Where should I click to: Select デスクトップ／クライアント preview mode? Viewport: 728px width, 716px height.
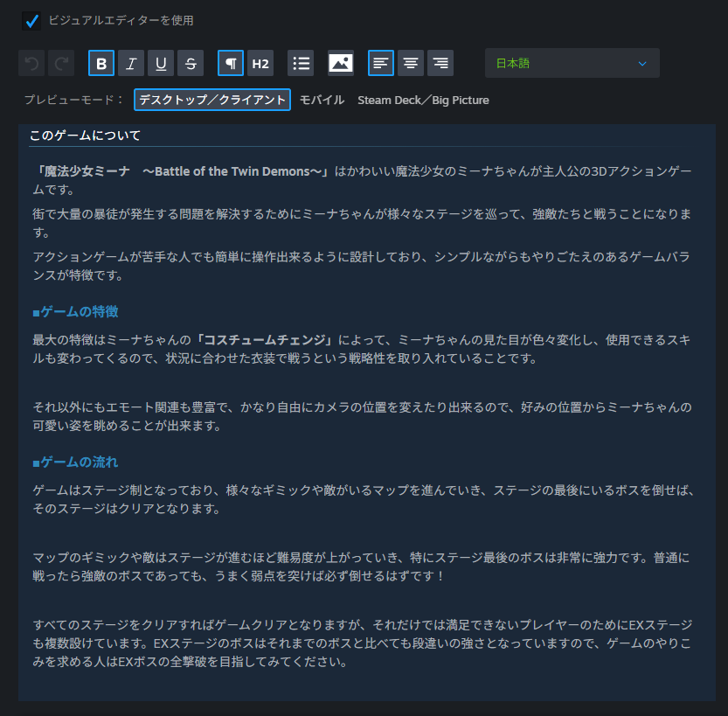pyautogui.click(x=212, y=100)
